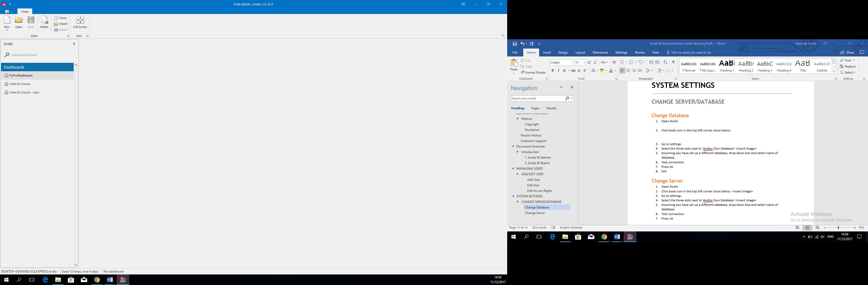The height and width of the screenshot is (285, 868).
Task: Jump to Change Server heading in Navigation
Action: 535,213
